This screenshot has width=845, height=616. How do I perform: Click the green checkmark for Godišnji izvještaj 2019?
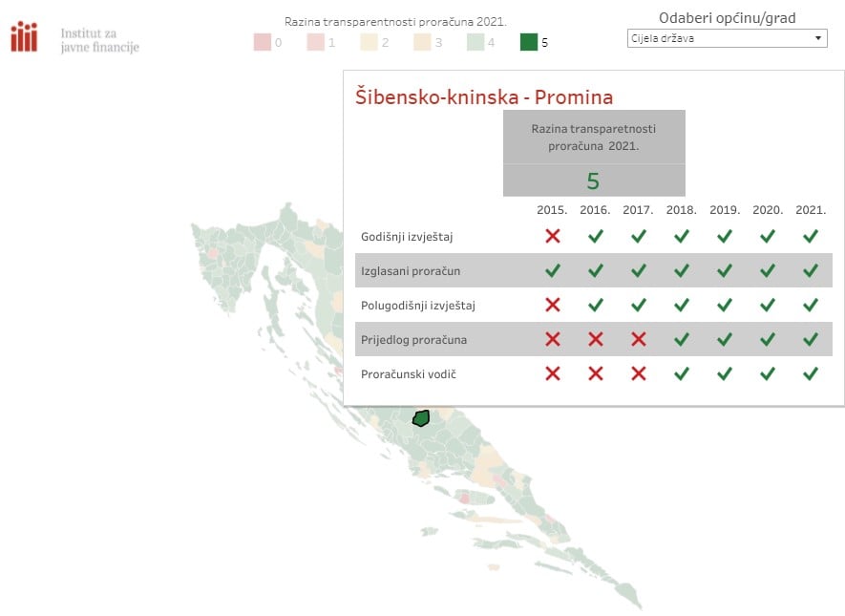pos(725,236)
